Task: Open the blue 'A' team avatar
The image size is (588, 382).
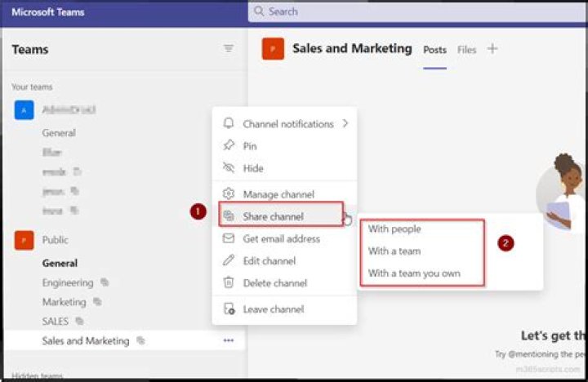Action: coord(24,110)
